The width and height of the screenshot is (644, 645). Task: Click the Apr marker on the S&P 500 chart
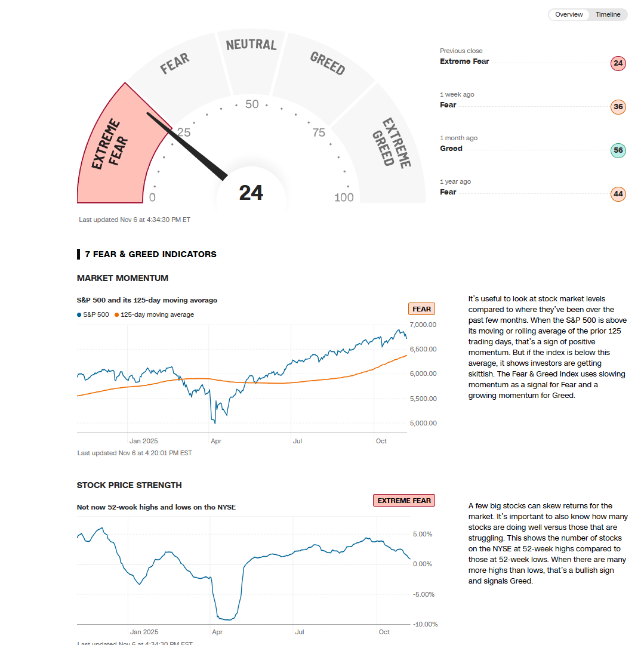pos(216,441)
